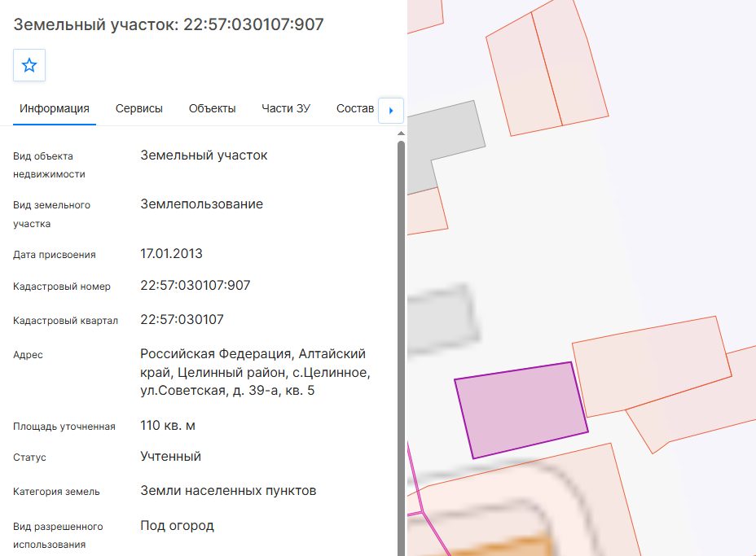Open the Информация tab
Screen dimensions: 756x556
coord(55,109)
